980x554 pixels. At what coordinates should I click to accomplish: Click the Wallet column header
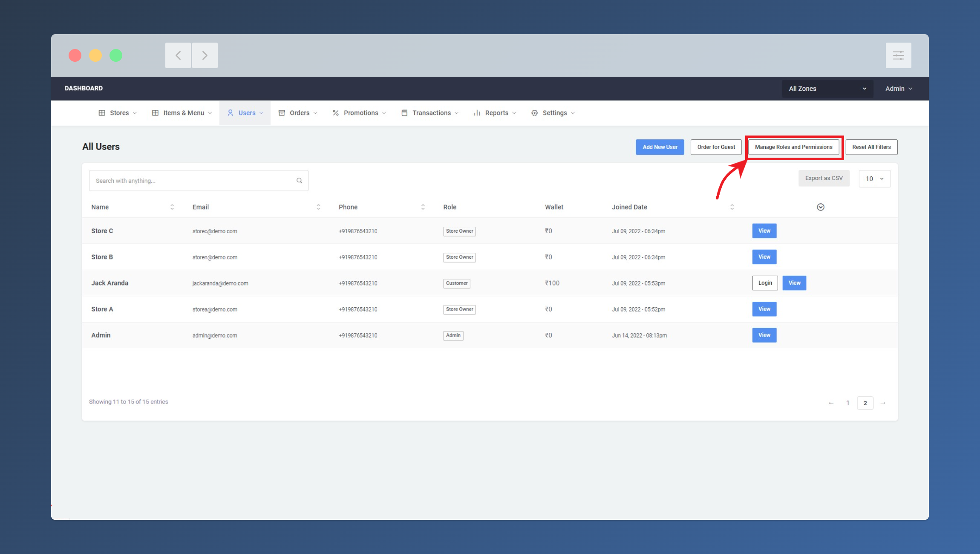pos(554,207)
